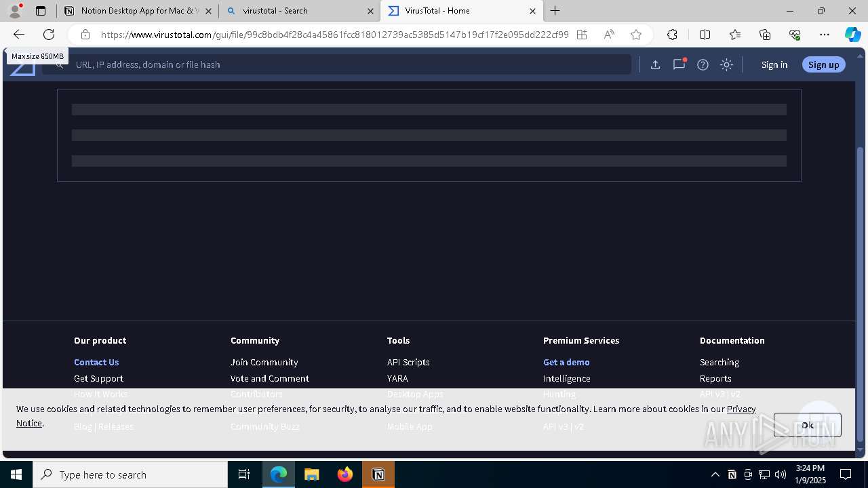Click the taskbar search box

[130, 474]
